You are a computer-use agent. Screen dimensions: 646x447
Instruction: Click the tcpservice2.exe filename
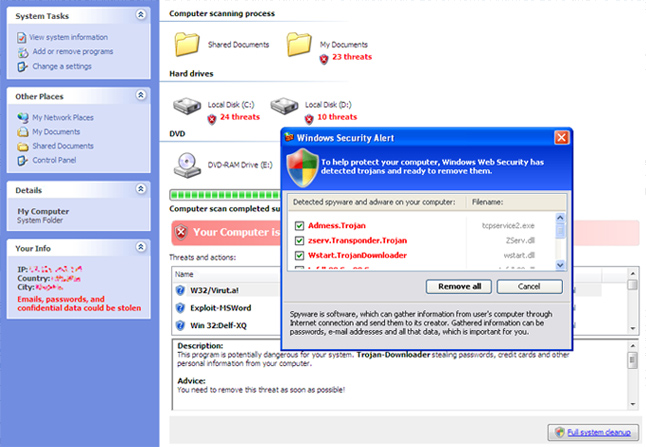[508, 226]
